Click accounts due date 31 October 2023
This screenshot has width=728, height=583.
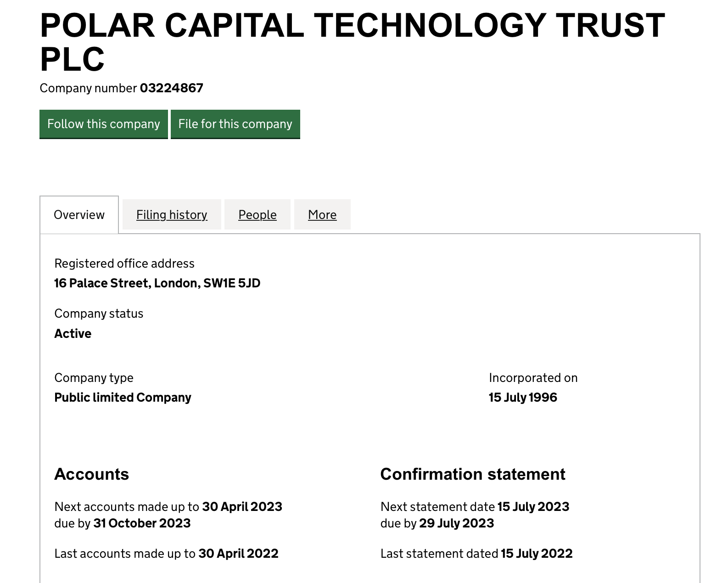point(142,523)
